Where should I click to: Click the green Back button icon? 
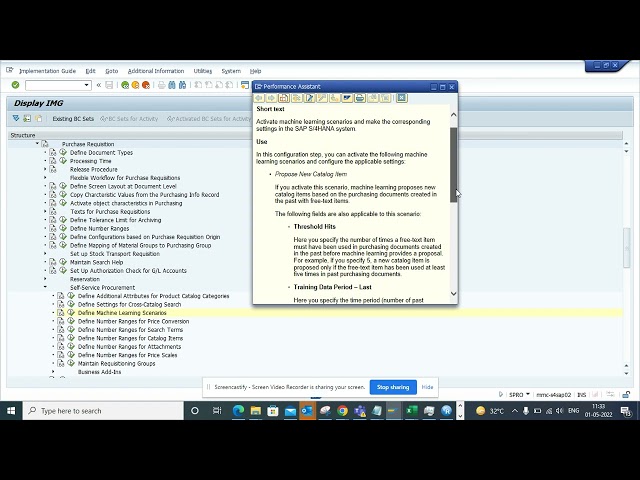(125, 85)
